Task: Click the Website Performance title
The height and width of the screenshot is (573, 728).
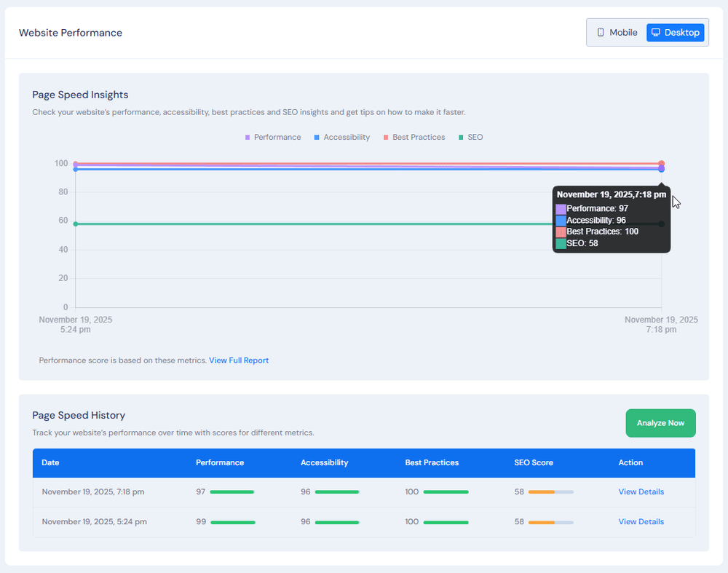Action: point(71,33)
